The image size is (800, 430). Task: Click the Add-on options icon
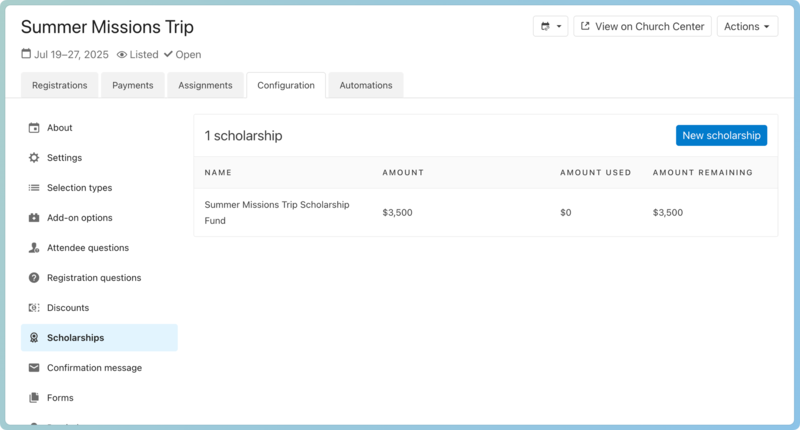(34, 218)
